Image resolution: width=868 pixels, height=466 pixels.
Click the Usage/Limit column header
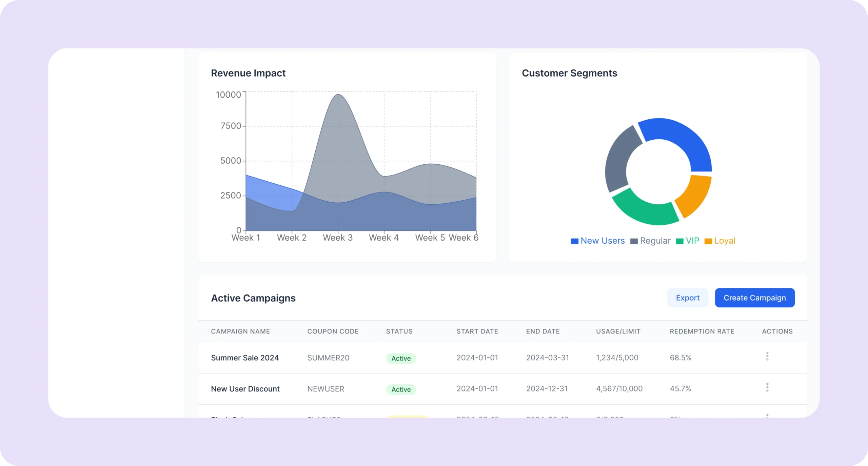618,331
